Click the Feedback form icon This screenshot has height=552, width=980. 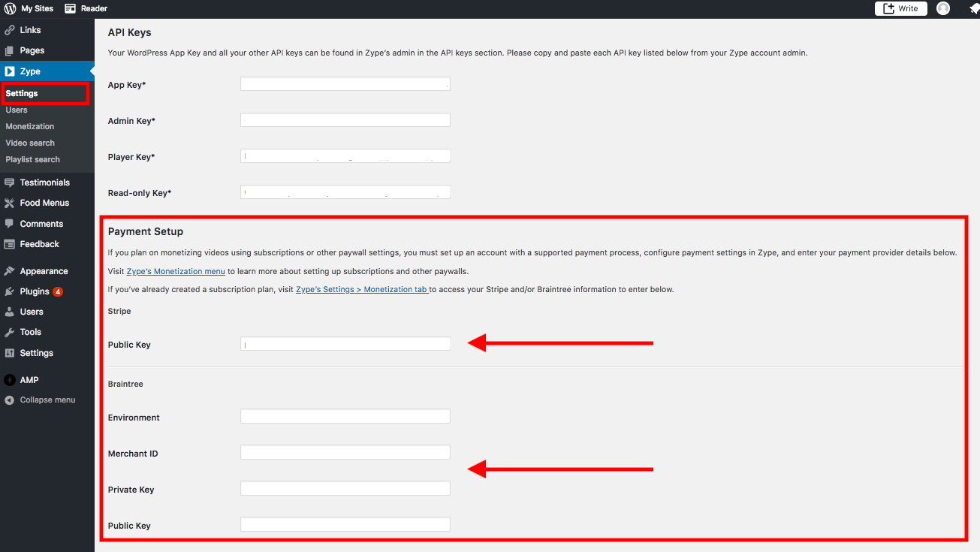click(x=9, y=244)
